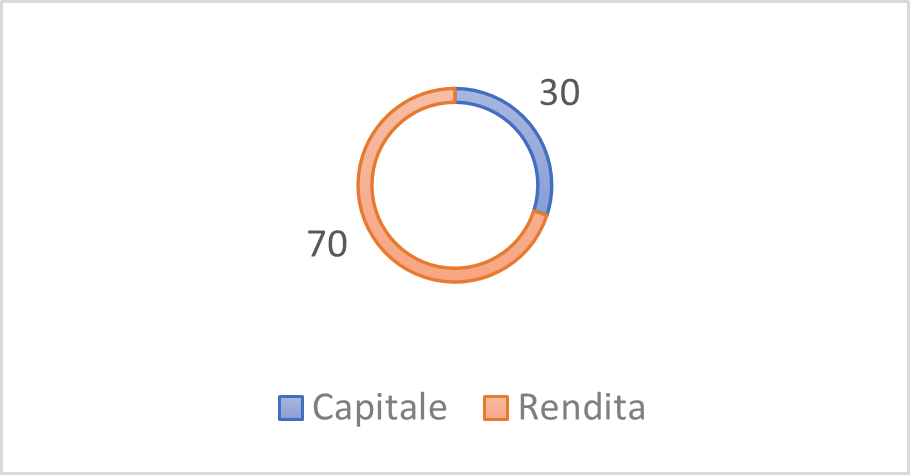This screenshot has width=910, height=475.
Task: Click the gap between Capitale and Rendita legend entries
Action: coord(465,408)
